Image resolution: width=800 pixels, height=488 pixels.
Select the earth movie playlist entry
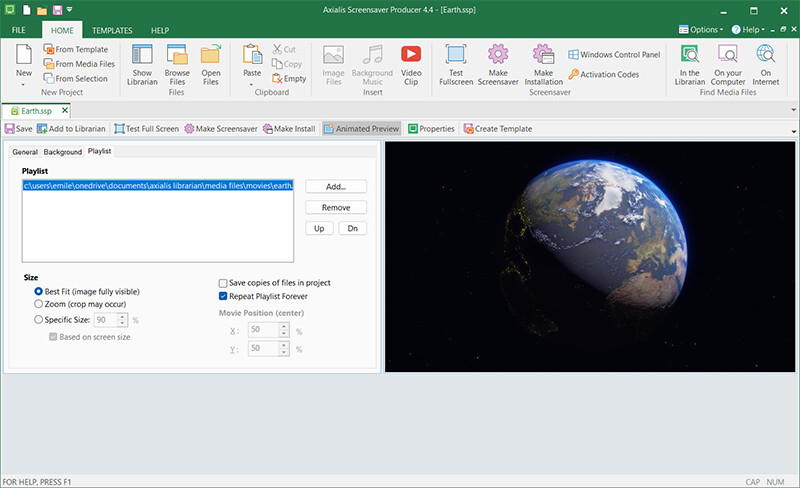(x=157, y=186)
